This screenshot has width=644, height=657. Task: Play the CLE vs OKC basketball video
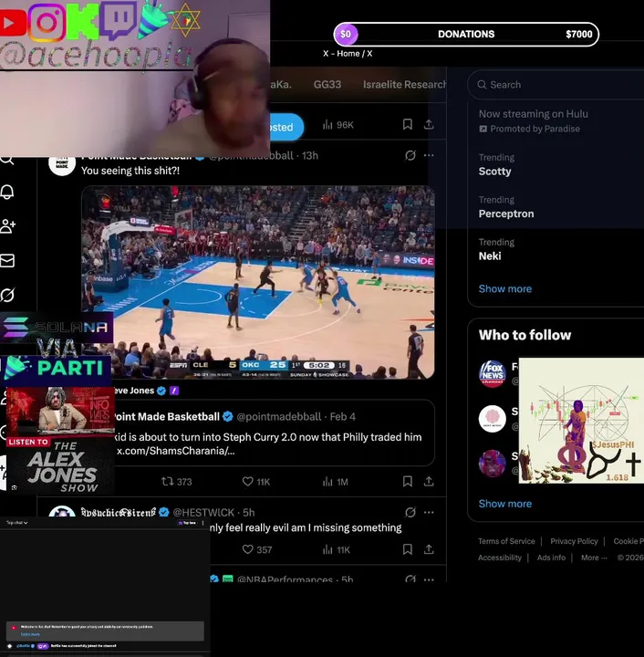(258, 282)
